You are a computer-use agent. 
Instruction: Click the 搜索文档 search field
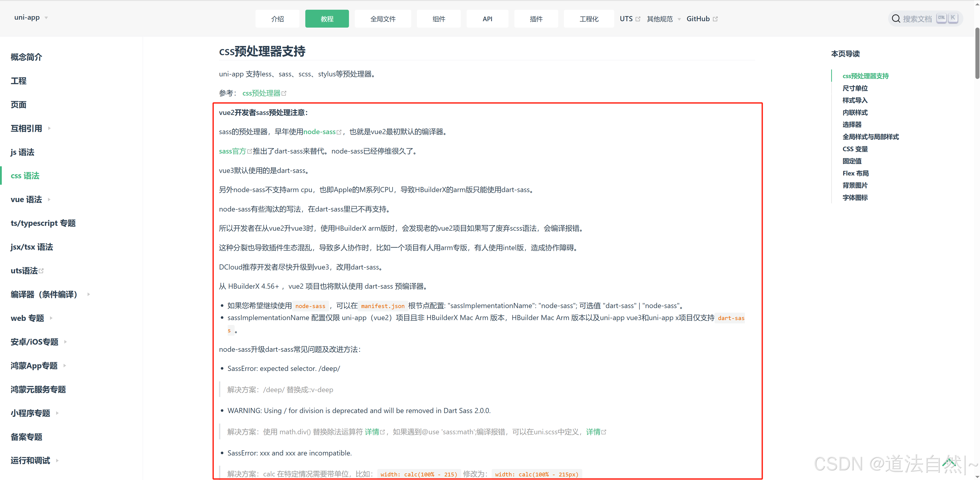click(917, 19)
